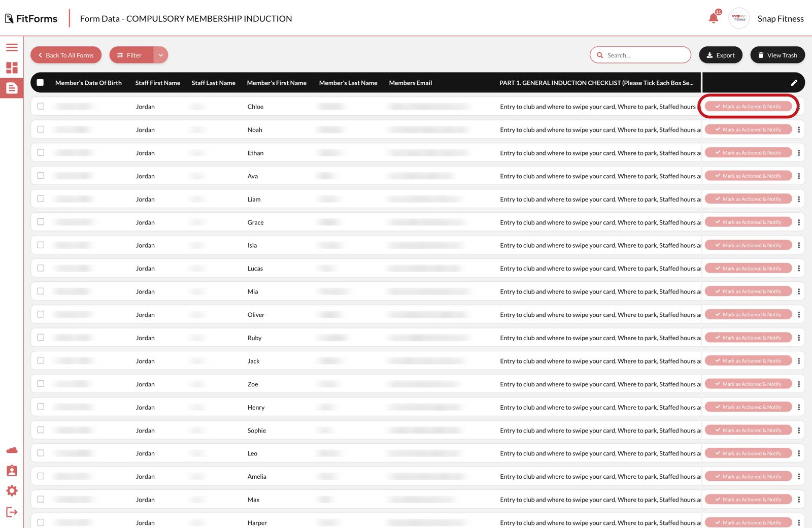Tick the checkbox for Henry's row

coord(41,407)
